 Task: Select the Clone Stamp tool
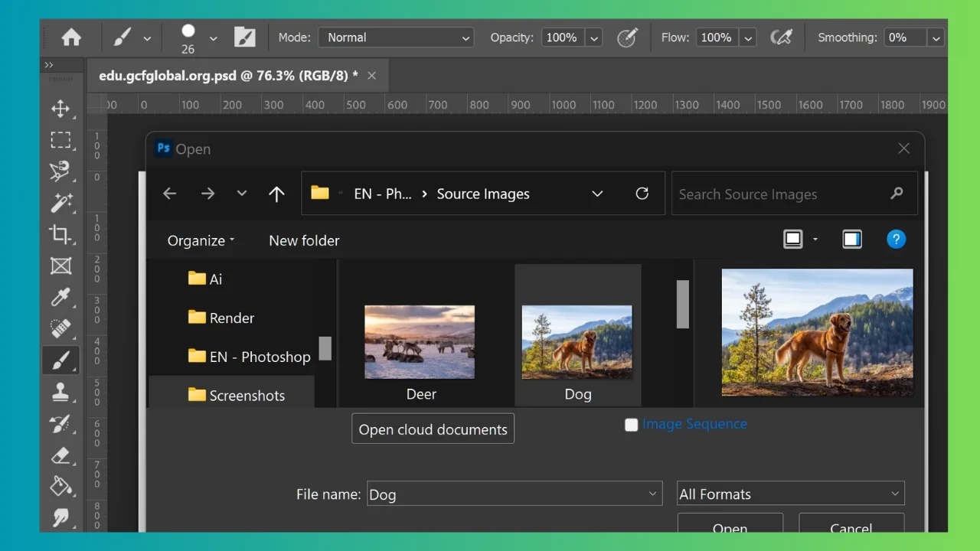tap(60, 392)
